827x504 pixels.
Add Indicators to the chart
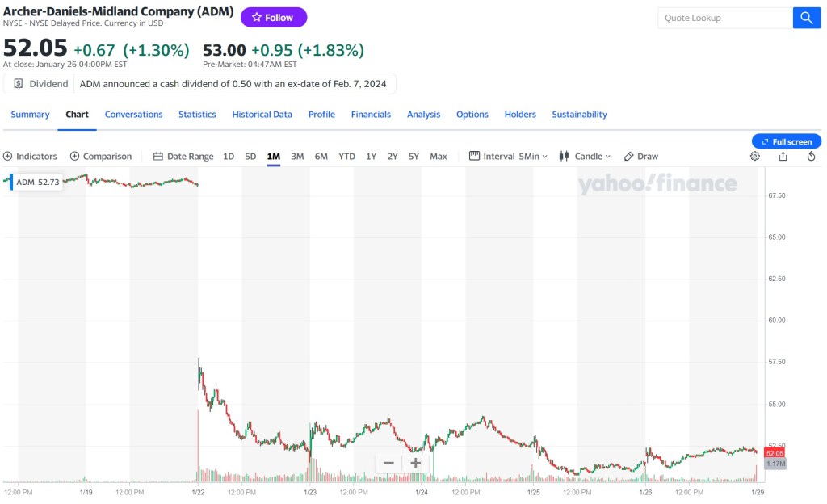[30, 157]
